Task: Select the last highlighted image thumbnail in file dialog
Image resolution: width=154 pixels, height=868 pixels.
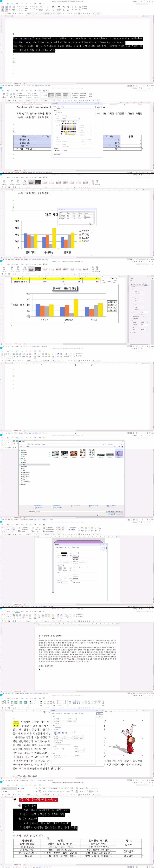Action: 119,454
